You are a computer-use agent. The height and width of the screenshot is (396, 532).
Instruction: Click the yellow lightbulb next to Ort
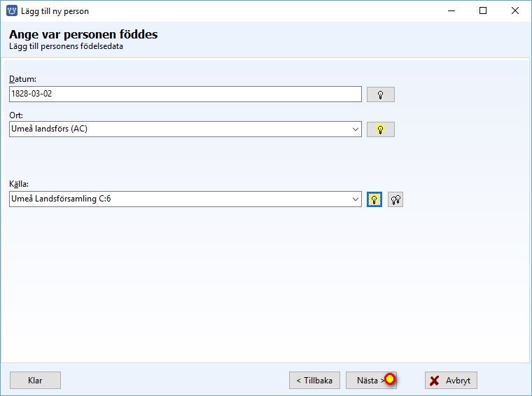click(x=380, y=129)
